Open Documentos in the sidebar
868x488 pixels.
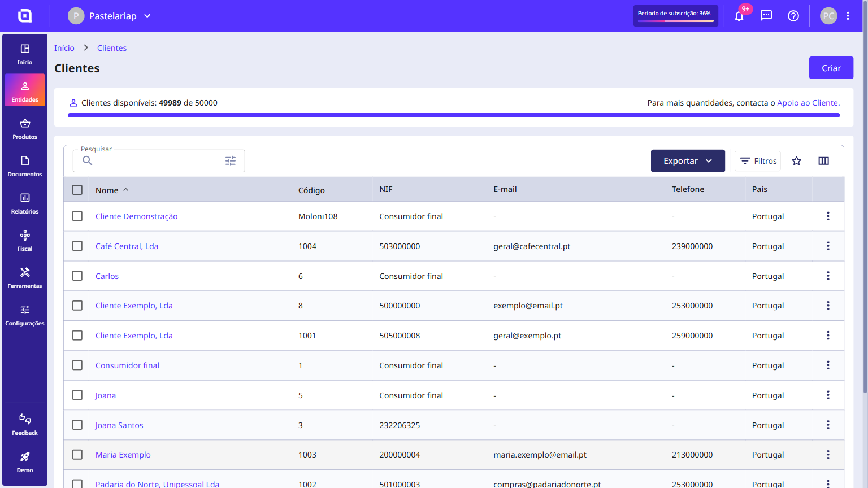(25, 165)
